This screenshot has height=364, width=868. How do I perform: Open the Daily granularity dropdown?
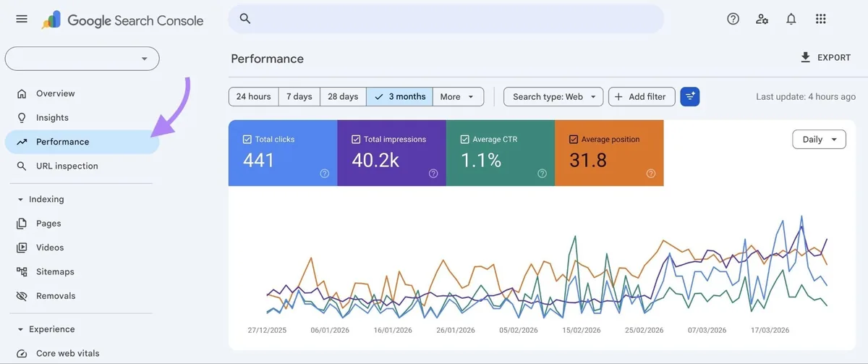click(820, 139)
